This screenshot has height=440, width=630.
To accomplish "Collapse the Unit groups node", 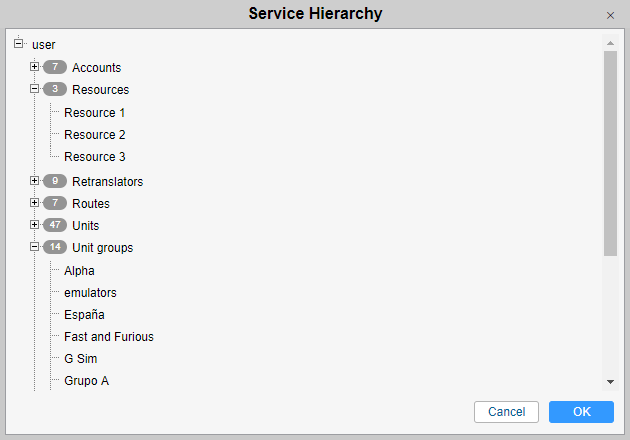I will 35,247.
